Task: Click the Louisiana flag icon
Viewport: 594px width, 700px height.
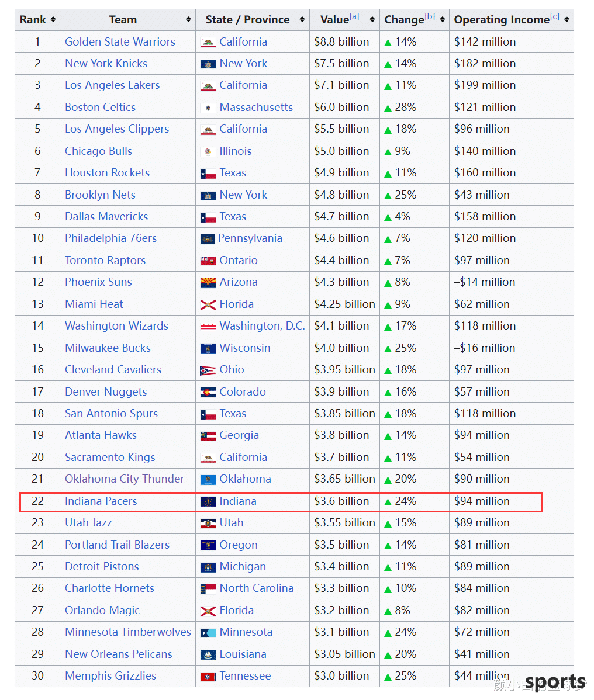Action: point(208,654)
